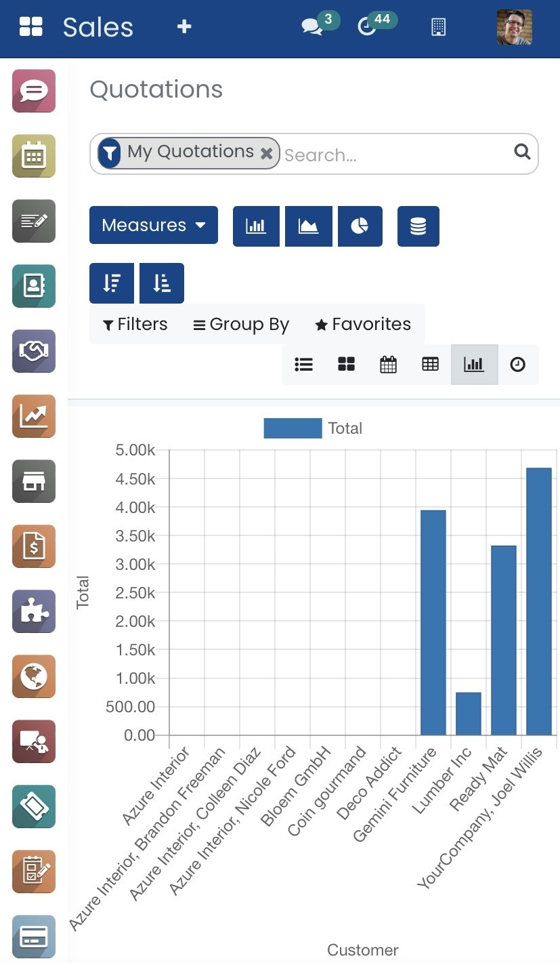Open the Group By dropdown
Image resolution: width=560 pixels, height=963 pixels.
(x=241, y=325)
